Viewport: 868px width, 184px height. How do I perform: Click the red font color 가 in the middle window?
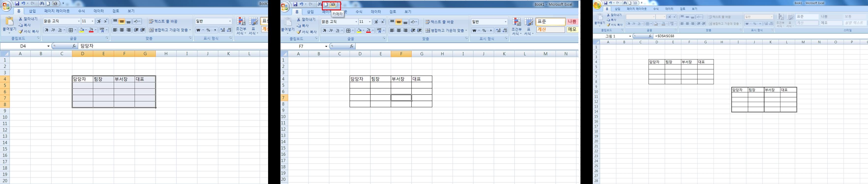[369, 31]
